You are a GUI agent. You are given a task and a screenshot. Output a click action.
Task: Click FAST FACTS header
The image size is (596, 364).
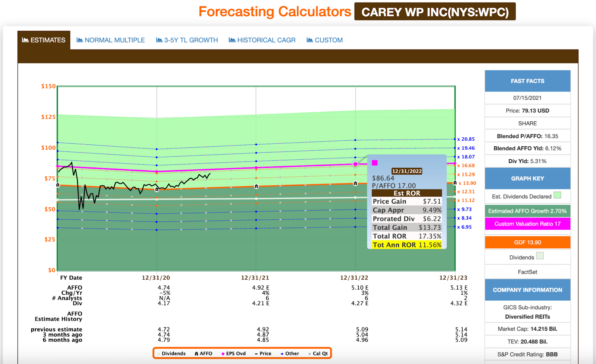[527, 81]
